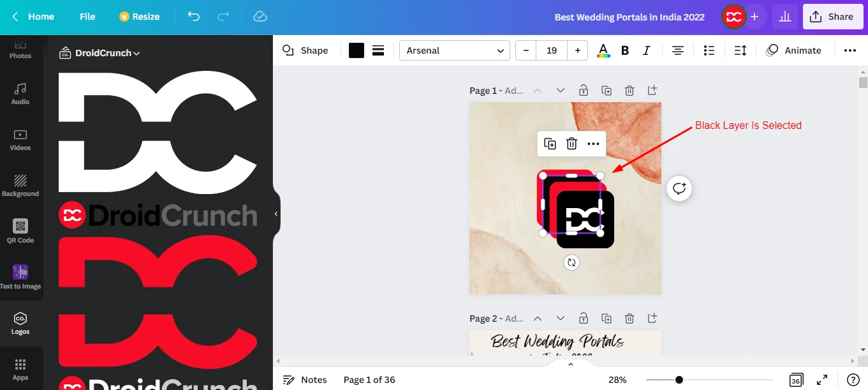Open the Text to Image app

(x=20, y=278)
